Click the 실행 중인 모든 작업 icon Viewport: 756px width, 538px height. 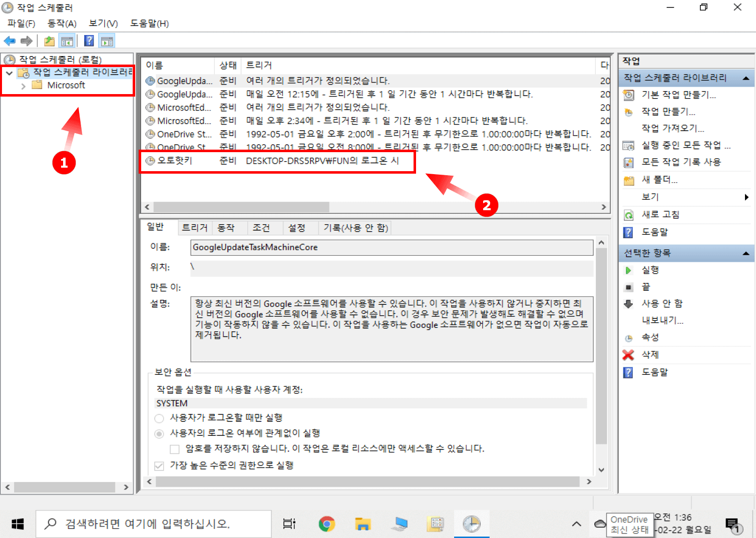pyautogui.click(x=628, y=145)
